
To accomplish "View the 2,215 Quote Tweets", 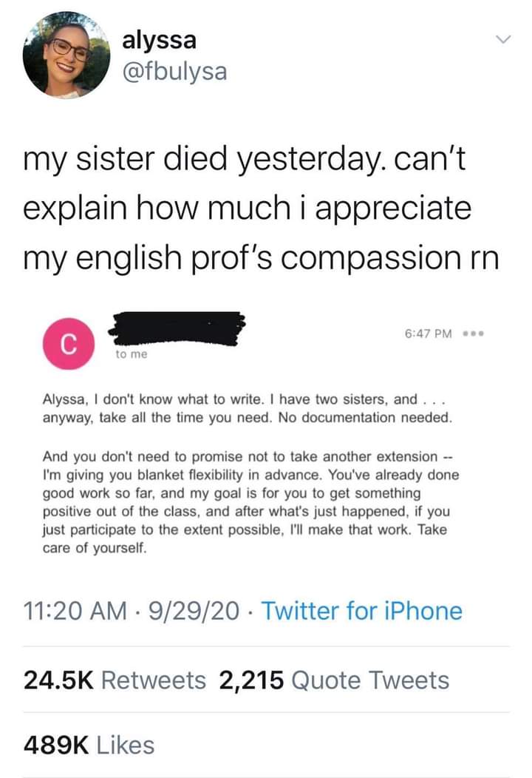I will click(x=334, y=680).
